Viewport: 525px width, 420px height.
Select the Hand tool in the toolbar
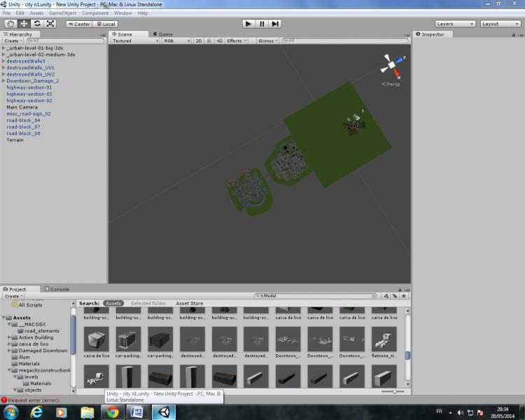click(10, 24)
